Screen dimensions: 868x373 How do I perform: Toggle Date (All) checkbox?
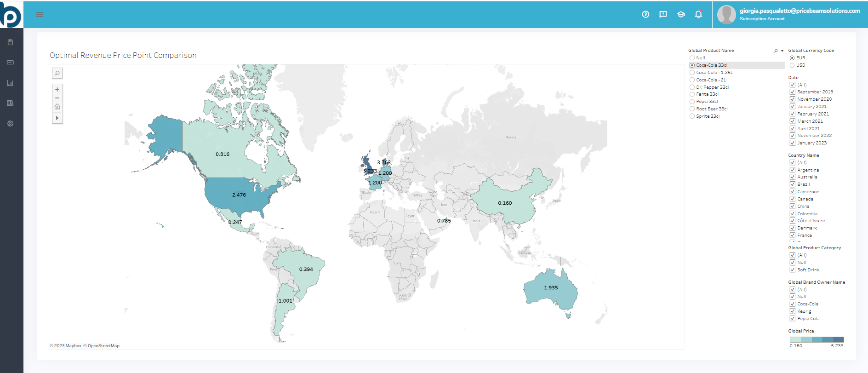tap(793, 85)
